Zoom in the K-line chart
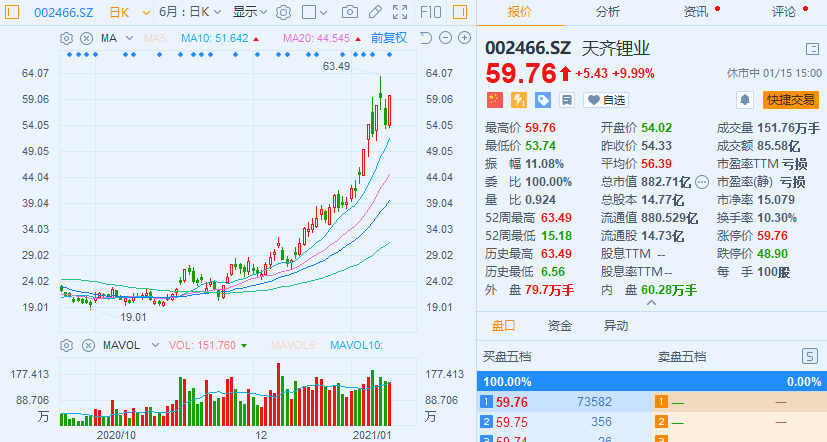827x442 pixels. [x=464, y=38]
